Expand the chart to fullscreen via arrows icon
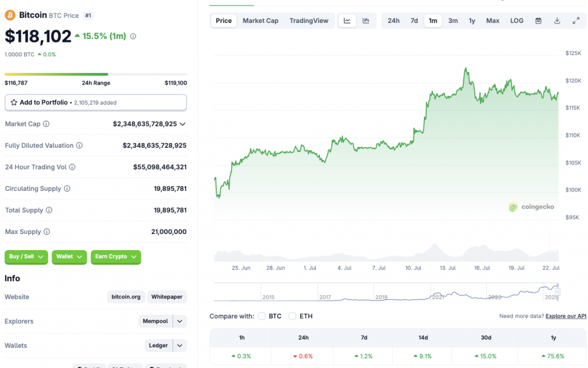This screenshot has height=368, width=588. point(575,20)
